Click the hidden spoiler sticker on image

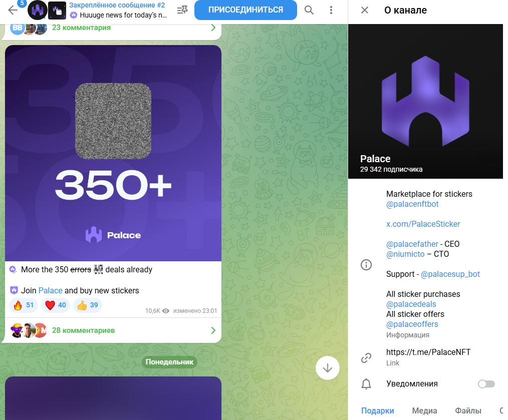click(x=113, y=121)
